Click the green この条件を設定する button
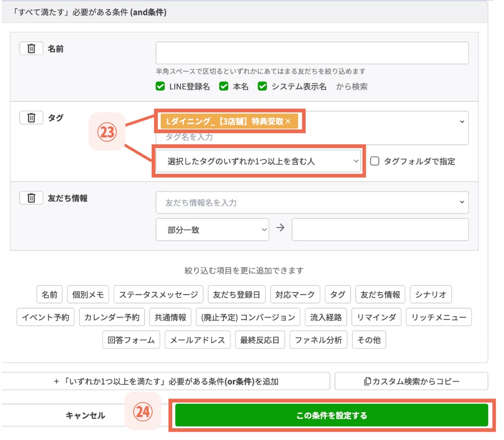The height and width of the screenshot is (440, 504). (x=333, y=416)
